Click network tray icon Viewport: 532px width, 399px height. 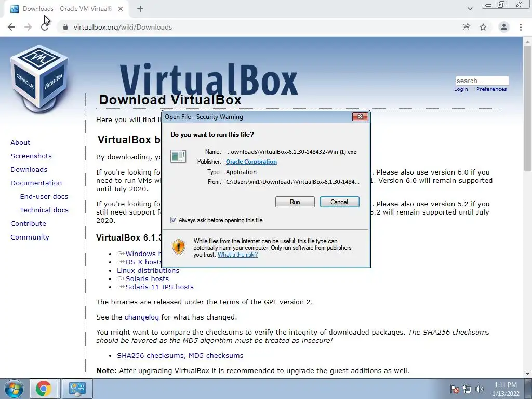click(467, 389)
